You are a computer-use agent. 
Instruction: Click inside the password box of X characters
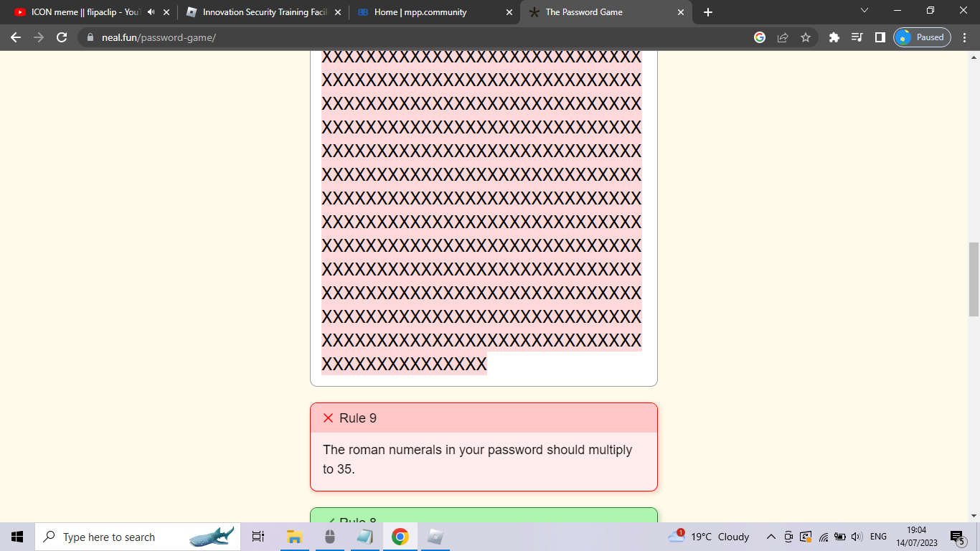484,219
